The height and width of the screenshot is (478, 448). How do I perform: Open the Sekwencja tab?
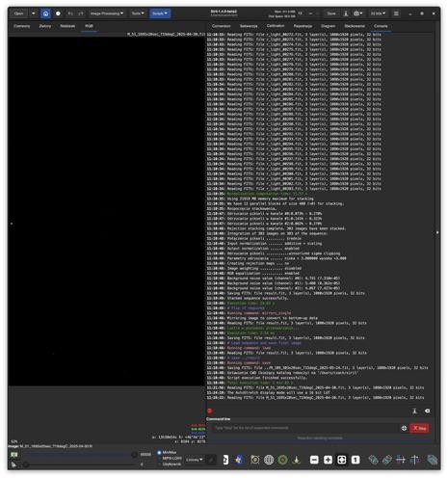click(249, 26)
